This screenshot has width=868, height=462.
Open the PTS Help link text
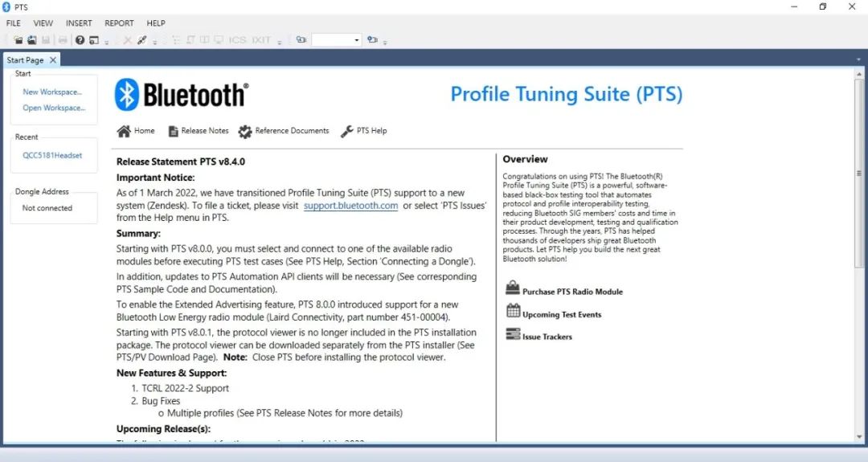[371, 131]
